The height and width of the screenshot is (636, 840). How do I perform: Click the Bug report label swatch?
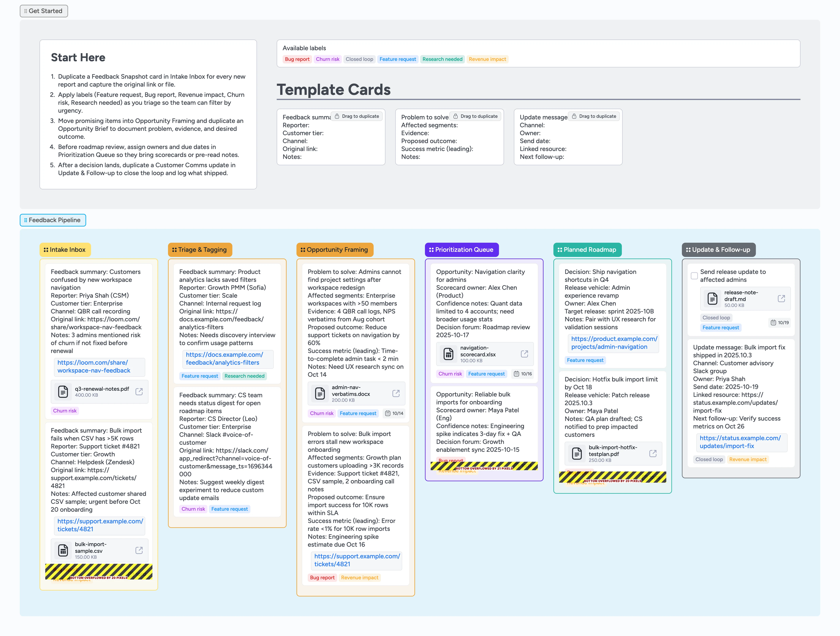(x=297, y=59)
